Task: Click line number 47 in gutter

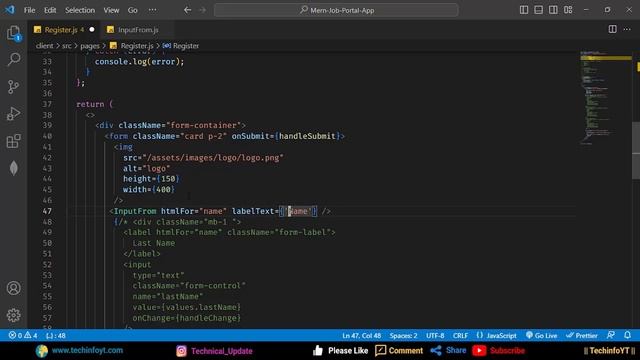Action: coord(47,211)
